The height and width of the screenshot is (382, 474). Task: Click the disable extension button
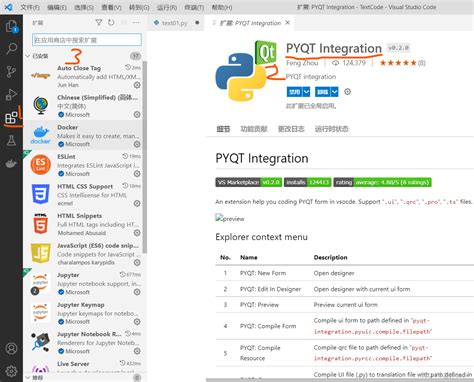pos(294,92)
